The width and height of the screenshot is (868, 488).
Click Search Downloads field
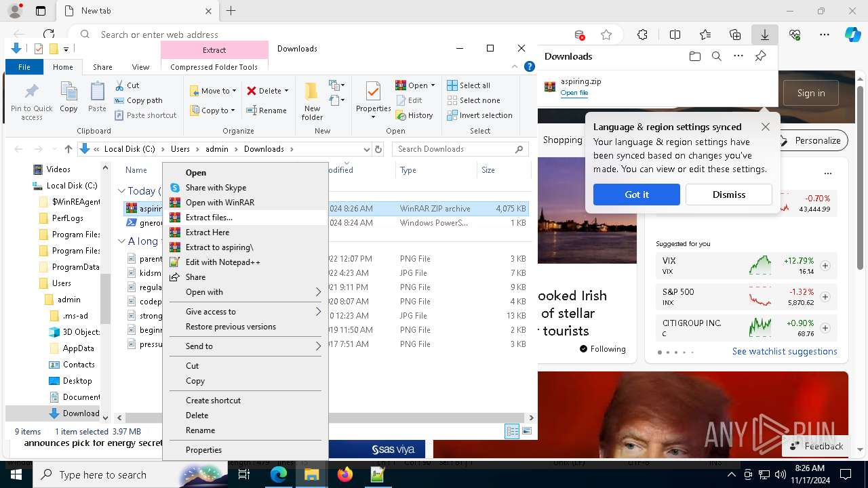click(x=461, y=149)
